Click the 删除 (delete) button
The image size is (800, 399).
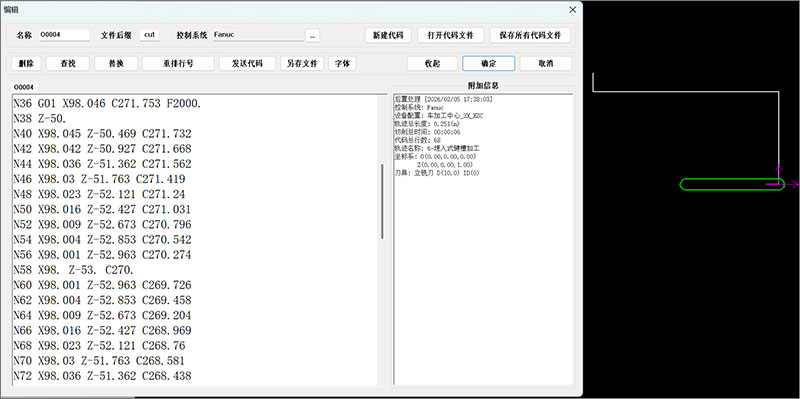26,63
